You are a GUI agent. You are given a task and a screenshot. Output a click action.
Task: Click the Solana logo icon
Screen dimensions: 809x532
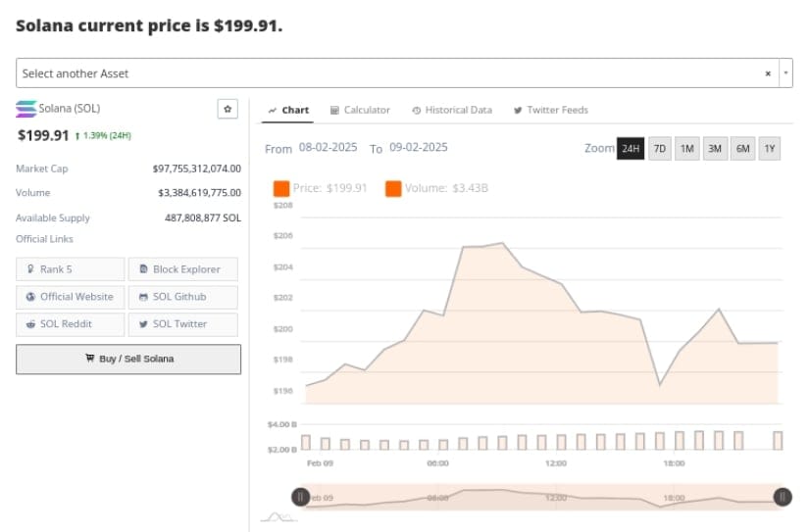pos(26,108)
